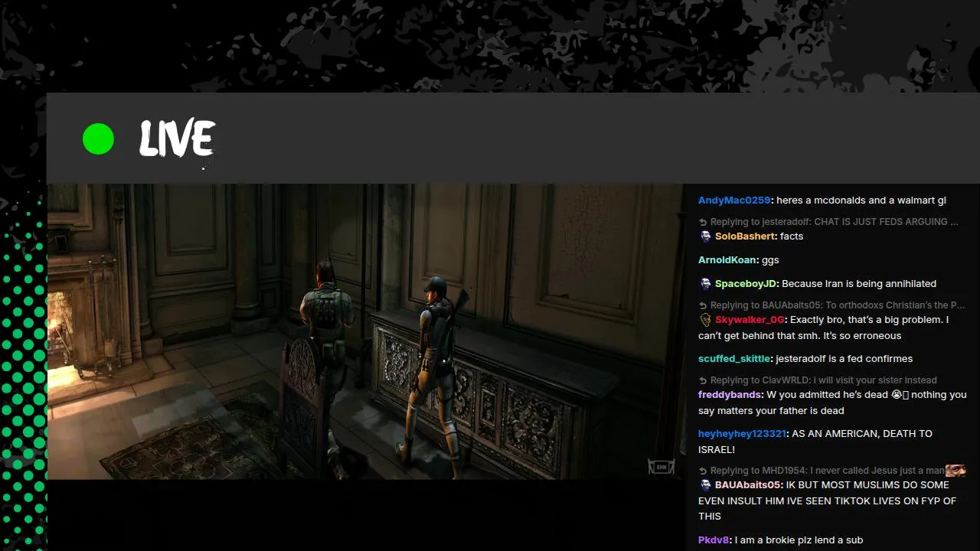Open AndyMac0259's username in chat
Screen dimensions: 980x551
(734, 201)
